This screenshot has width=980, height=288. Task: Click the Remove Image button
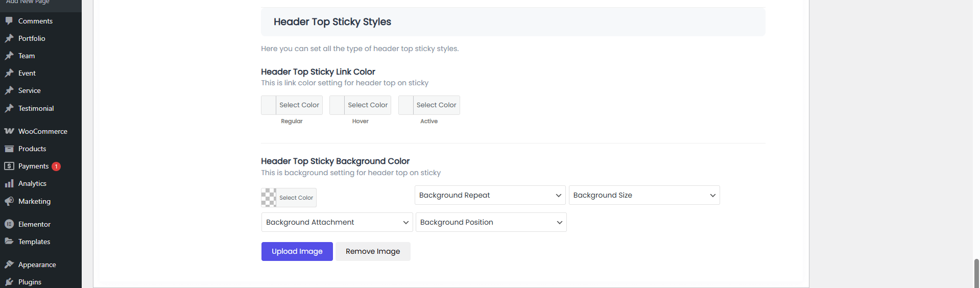[373, 251]
